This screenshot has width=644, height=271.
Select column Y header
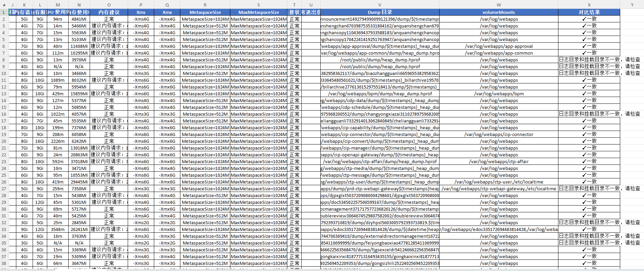(632, 5)
